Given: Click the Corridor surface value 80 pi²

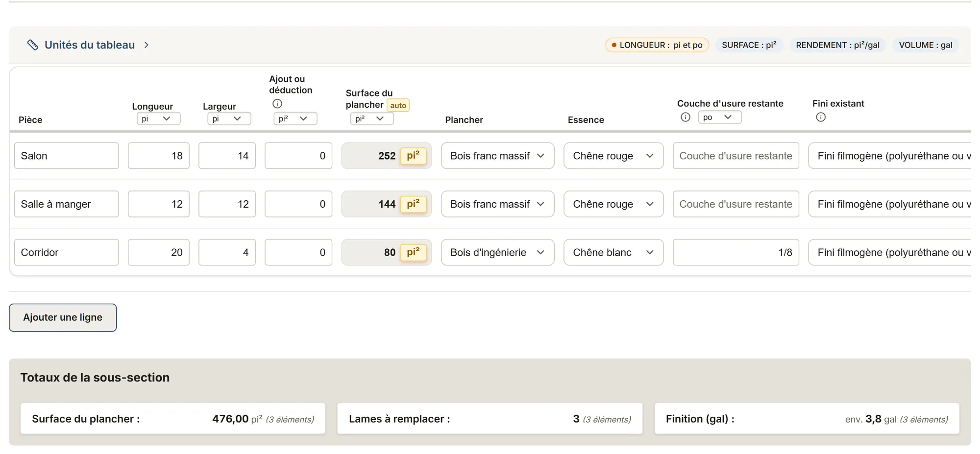Looking at the screenshot, I should 387,252.
